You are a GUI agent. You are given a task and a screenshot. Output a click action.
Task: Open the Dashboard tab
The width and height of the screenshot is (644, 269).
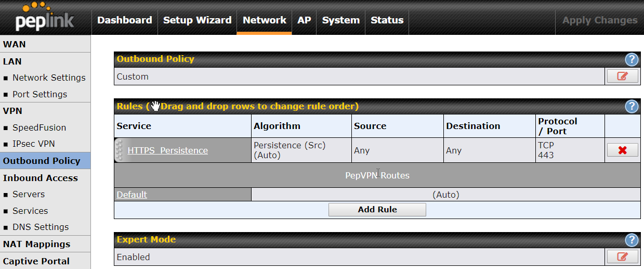coord(125,20)
